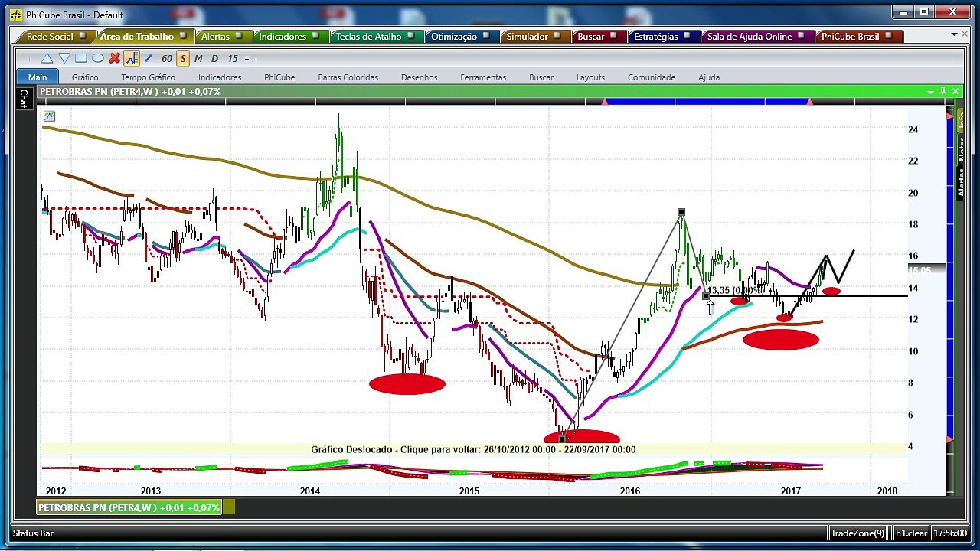Select the Main ribbon tab
Viewport: 980px width, 551px height.
pos(38,77)
